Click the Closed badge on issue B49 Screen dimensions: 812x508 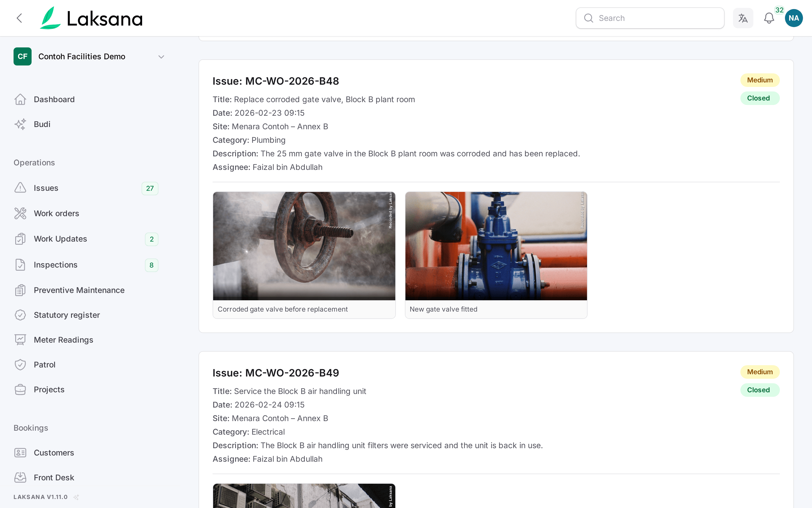tap(760, 390)
